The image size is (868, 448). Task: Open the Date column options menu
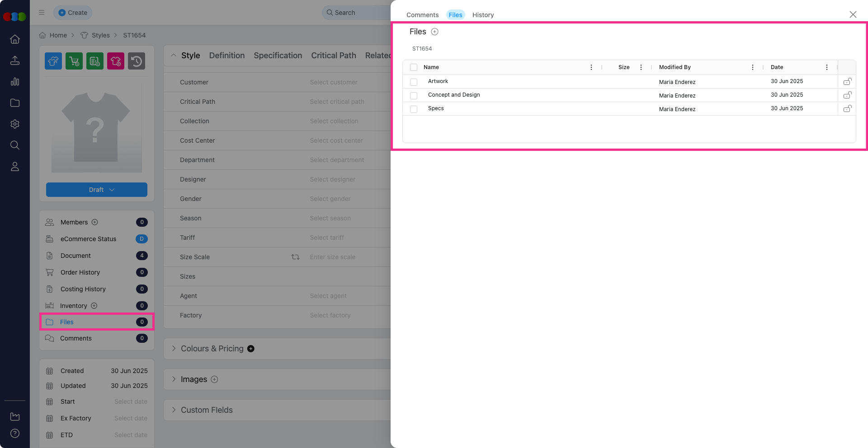coord(826,67)
